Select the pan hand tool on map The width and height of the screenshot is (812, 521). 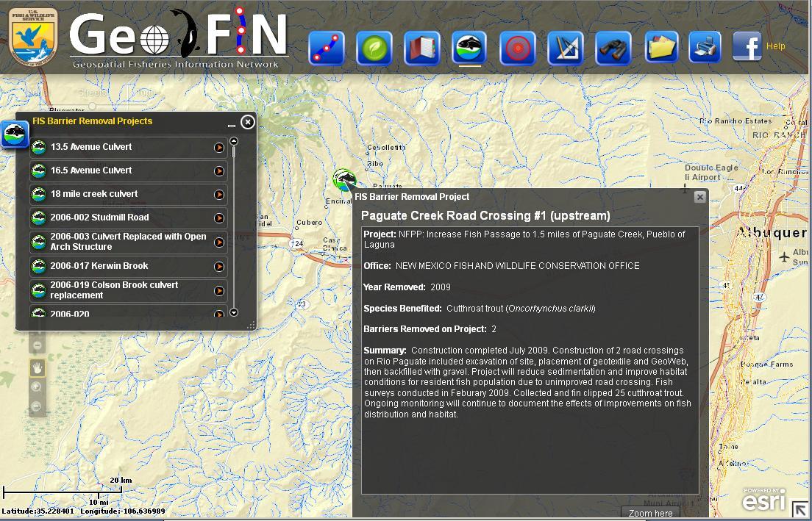(38, 367)
